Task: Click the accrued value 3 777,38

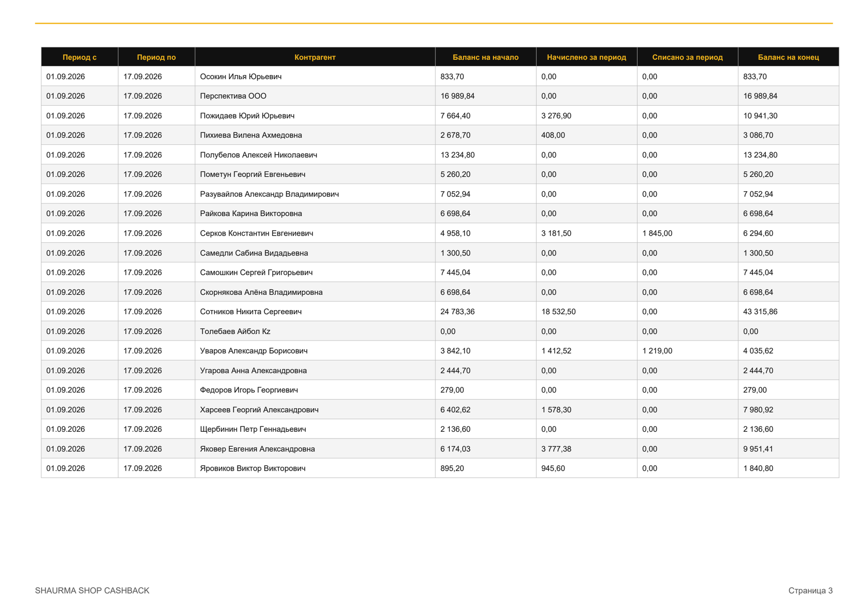Action: tap(556, 449)
